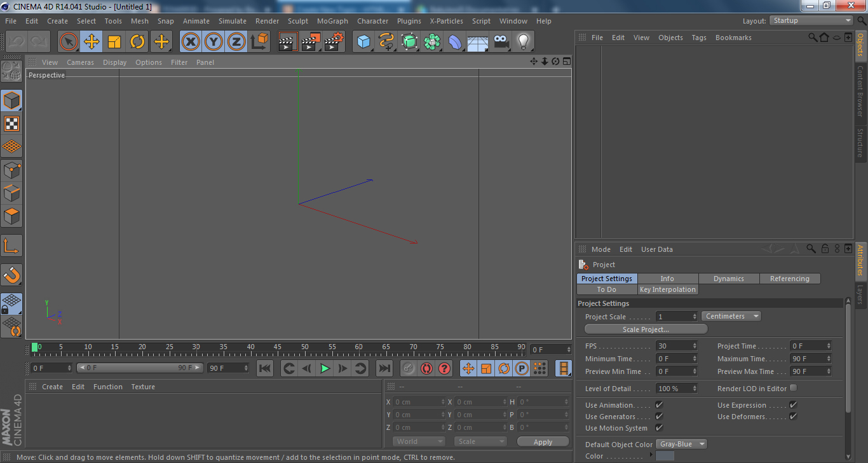Switch to the Dynamics tab
868x463 pixels.
coord(729,279)
